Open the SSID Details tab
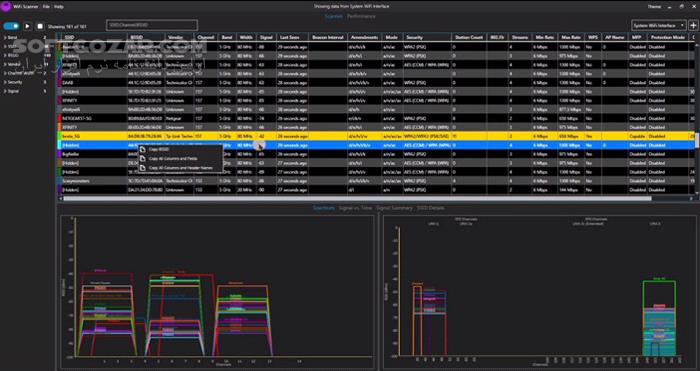 coord(430,208)
